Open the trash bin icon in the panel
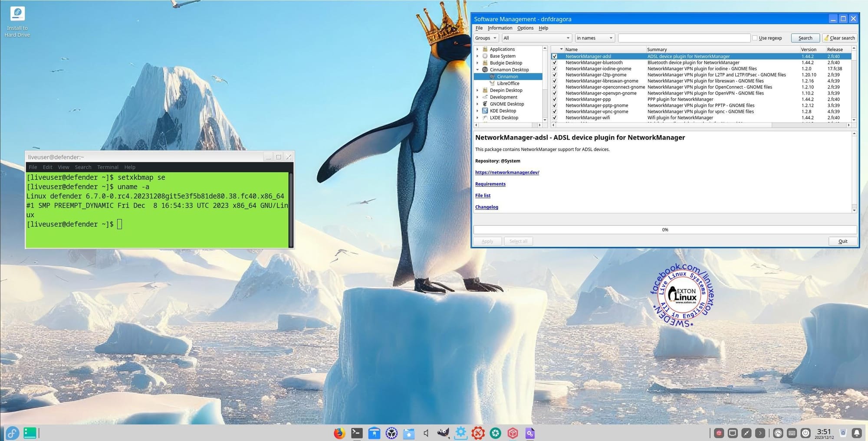 coord(843,433)
